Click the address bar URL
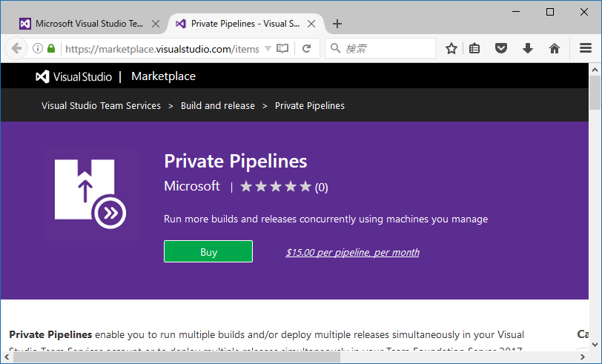The width and height of the screenshot is (602, 364). coord(162,49)
